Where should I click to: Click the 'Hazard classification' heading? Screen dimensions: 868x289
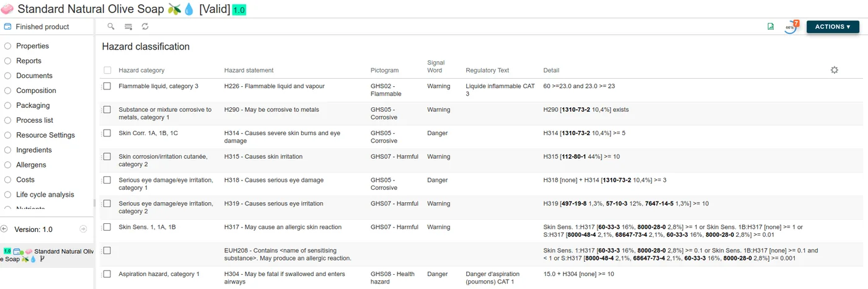(x=146, y=47)
